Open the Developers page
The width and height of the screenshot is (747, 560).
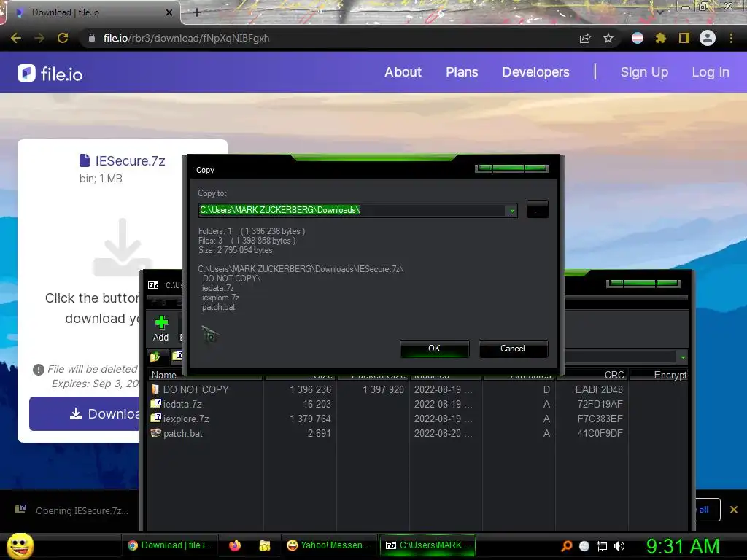(x=535, y=72)
